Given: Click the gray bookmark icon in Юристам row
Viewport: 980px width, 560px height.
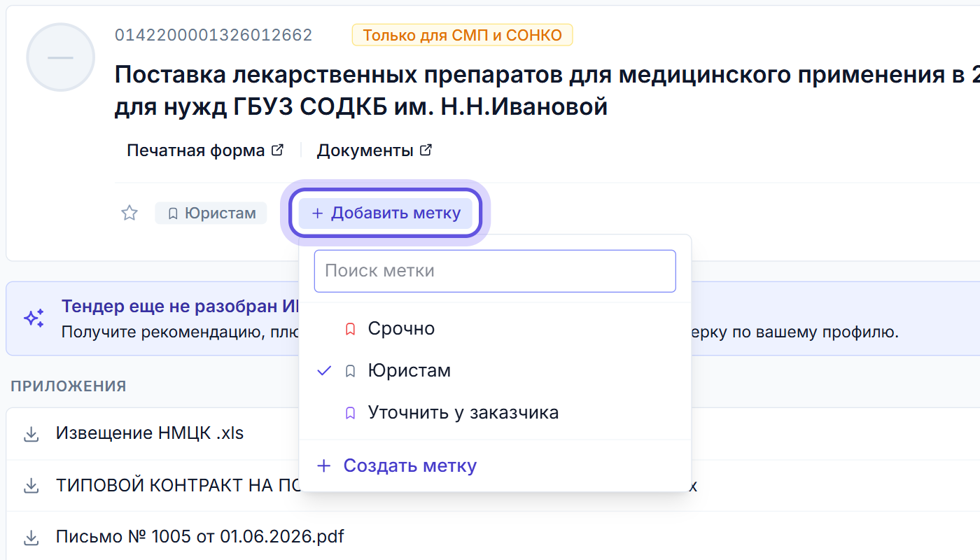Looking at the screenshot, I should (351, 371).
